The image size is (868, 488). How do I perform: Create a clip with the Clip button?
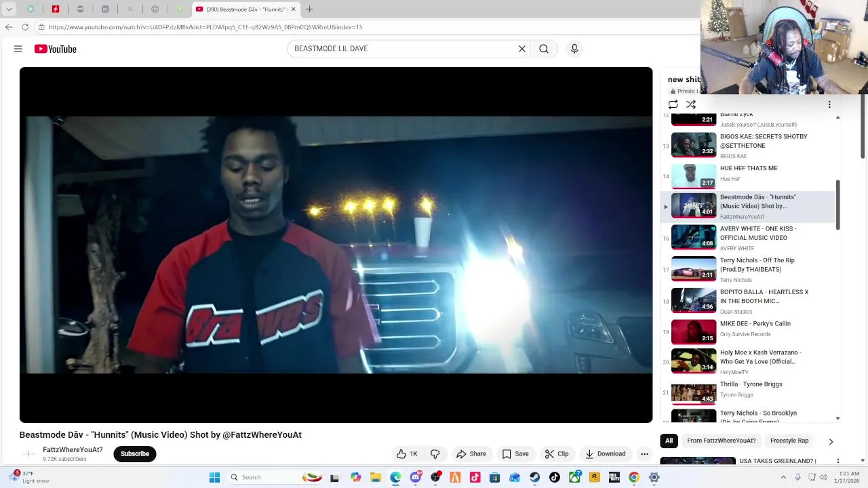pos(557,454)
